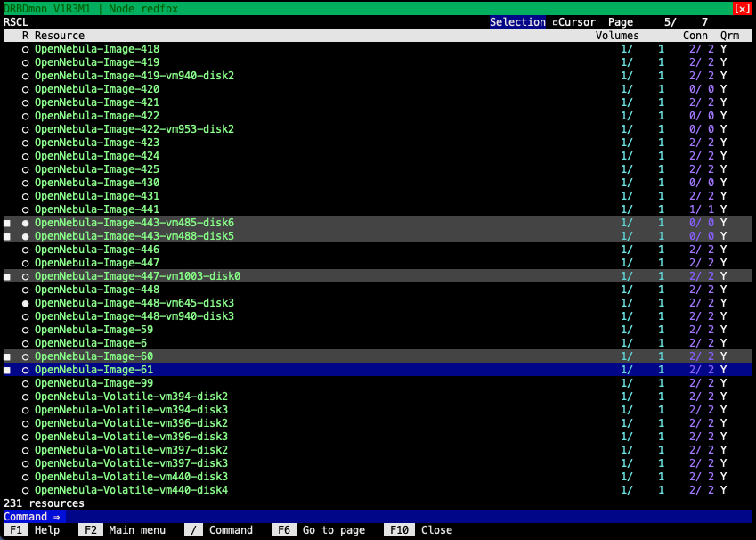The image size is (756, 540).
Task: Select resource OpenNebula-Image-422-vm953-disk2
Action: (x=134, y=129)
